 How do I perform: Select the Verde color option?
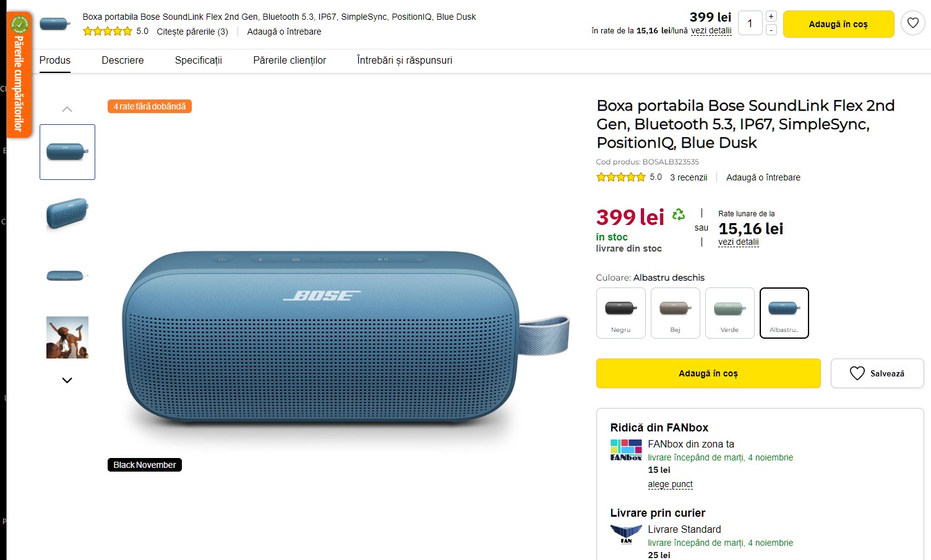click(729, 313)
